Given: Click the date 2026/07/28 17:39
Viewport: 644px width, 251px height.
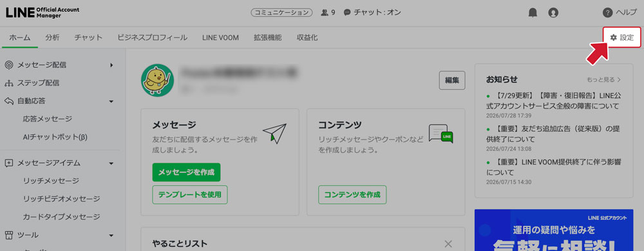Looking at the screenshot, I should pyautogui.click(x=509, y=115).
